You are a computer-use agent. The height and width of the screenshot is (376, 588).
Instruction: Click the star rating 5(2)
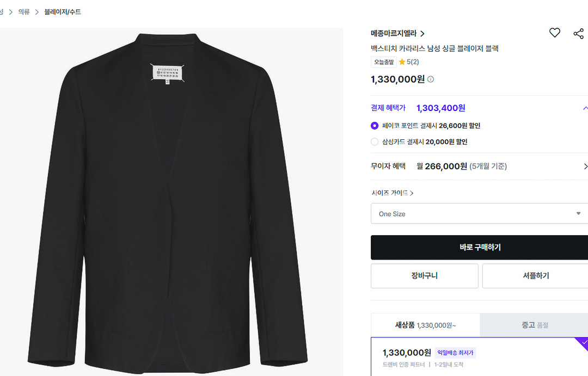point(409,62)
